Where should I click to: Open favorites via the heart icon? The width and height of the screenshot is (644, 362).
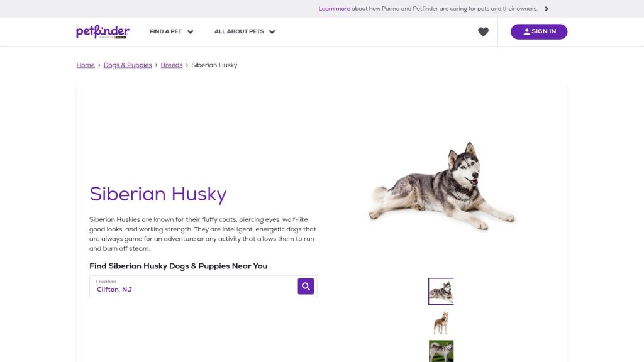483,31
